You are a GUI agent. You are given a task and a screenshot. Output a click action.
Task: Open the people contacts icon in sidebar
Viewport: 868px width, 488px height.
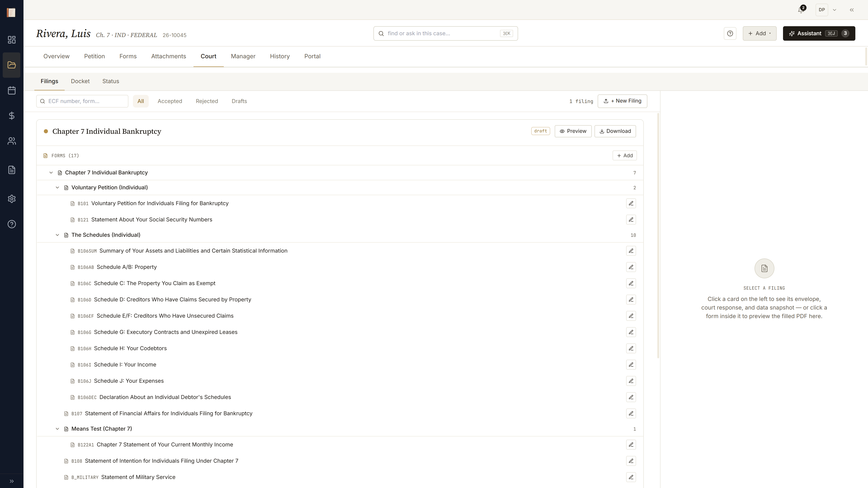pos(12,141)
